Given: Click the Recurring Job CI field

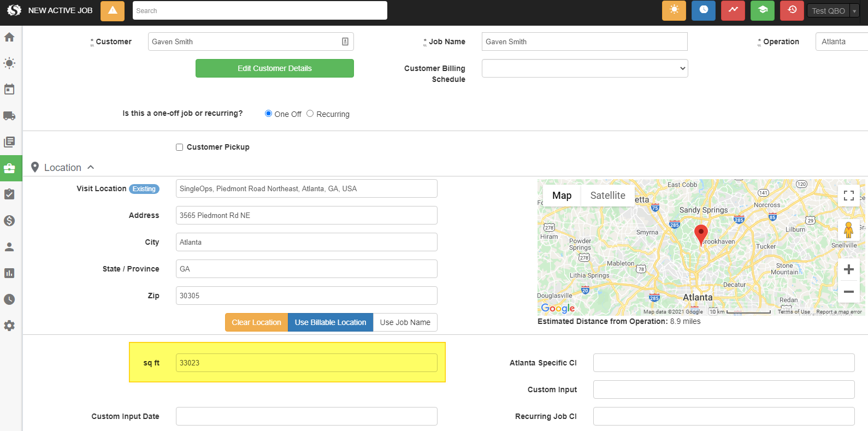Looking at the screenshot, I should click(724, 416).
